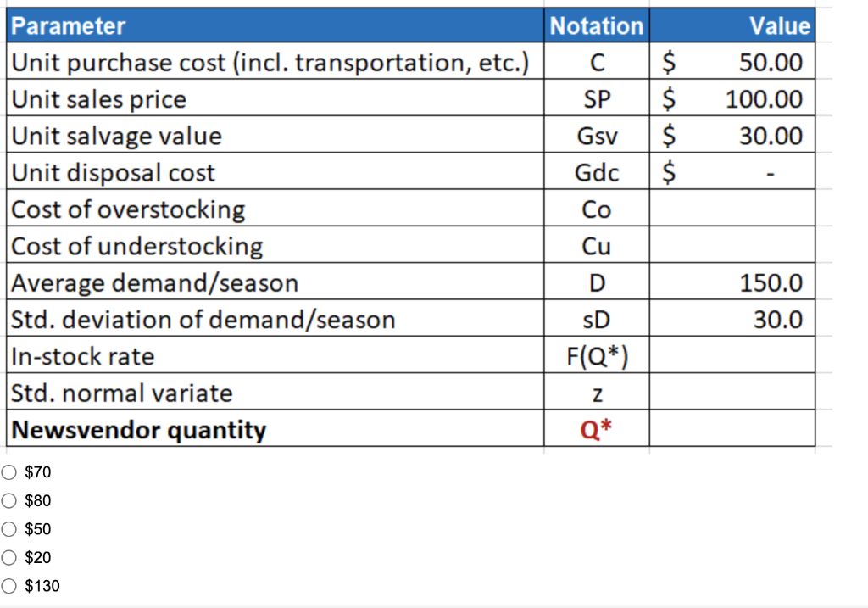Image resolution: width=868 pixels, height=608 pixels.
Task: Select the empty Cost of understocking value cell
Action: [x=732, y=246]
